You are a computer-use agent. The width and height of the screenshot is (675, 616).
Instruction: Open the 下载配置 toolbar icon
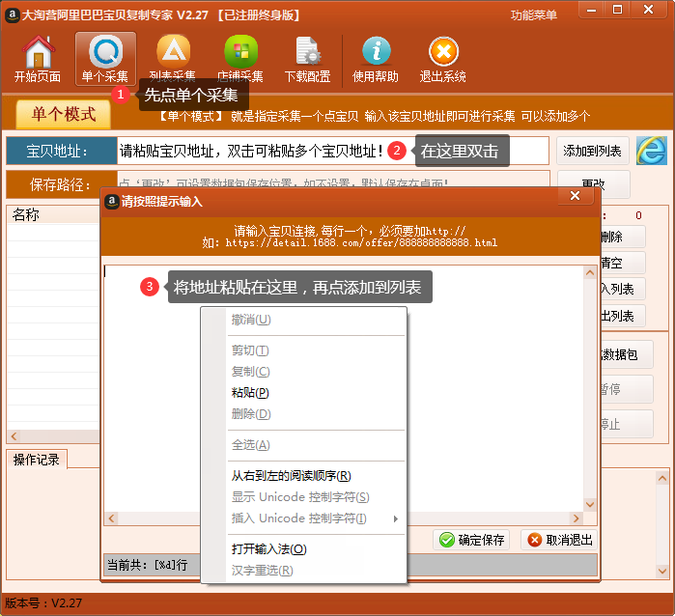click(x=308, y=59)
